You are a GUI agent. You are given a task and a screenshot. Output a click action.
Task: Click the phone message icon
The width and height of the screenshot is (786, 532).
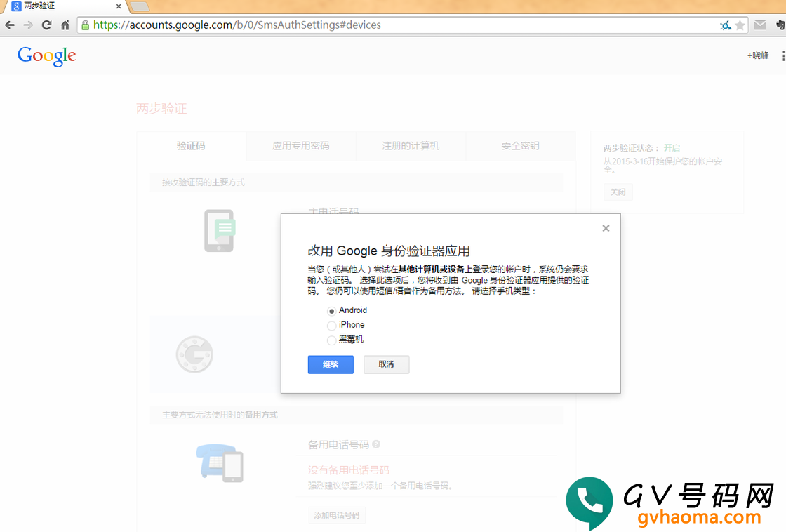pyautogui.click(x=220, y=231)
